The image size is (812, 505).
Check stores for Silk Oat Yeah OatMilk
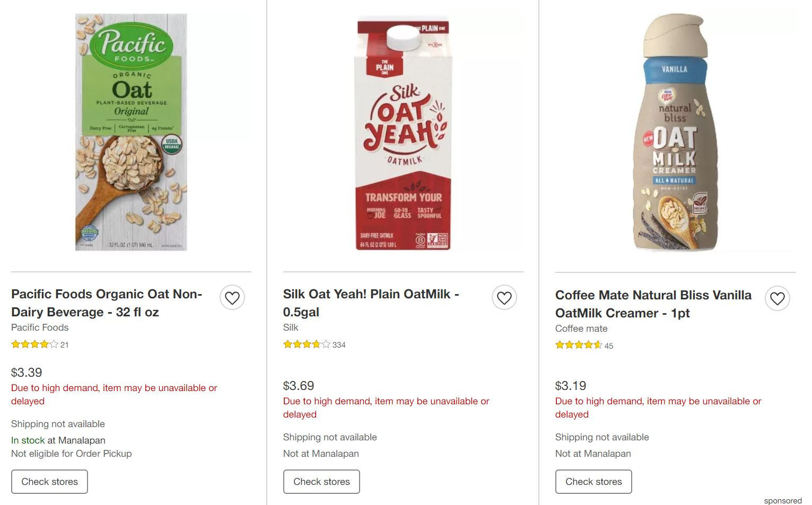(321, 482)
